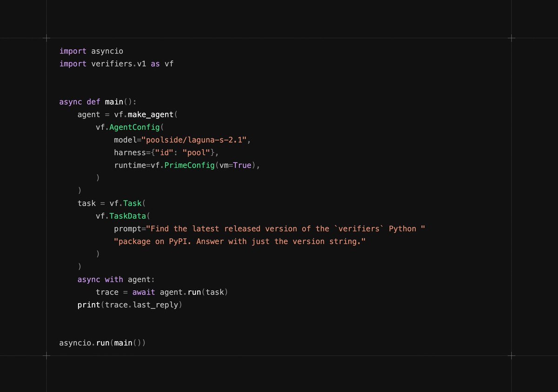Click the 'import verifiers.v1 as vf' line
Screen dimensions: 558x392
point(116,64)
